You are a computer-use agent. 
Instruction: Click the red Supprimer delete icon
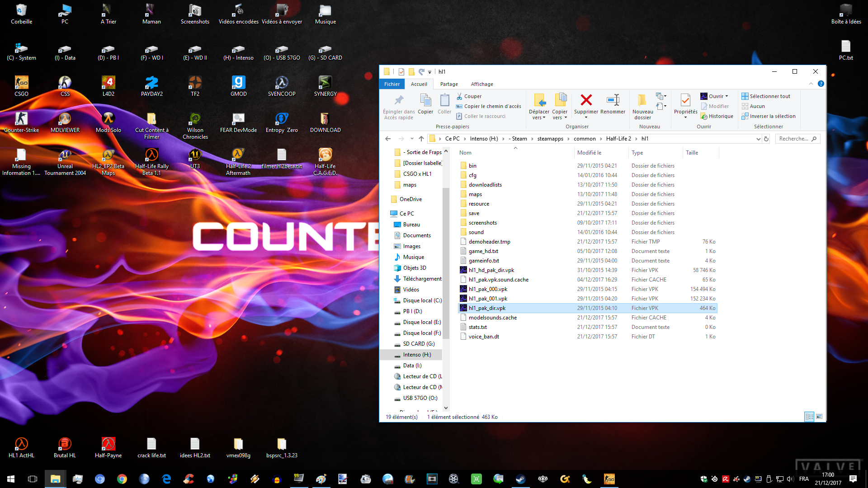tap(586, 100)
